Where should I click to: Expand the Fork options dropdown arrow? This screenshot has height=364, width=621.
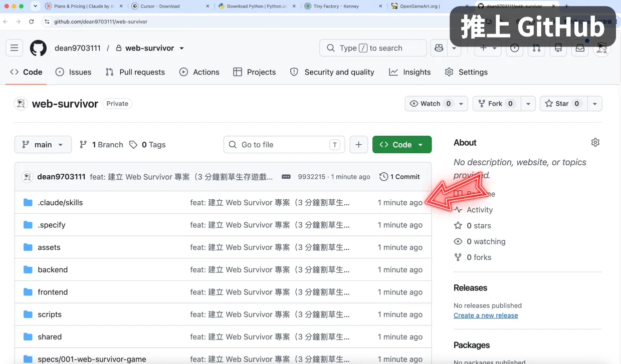pyautogui.click(x=528, y=104)
